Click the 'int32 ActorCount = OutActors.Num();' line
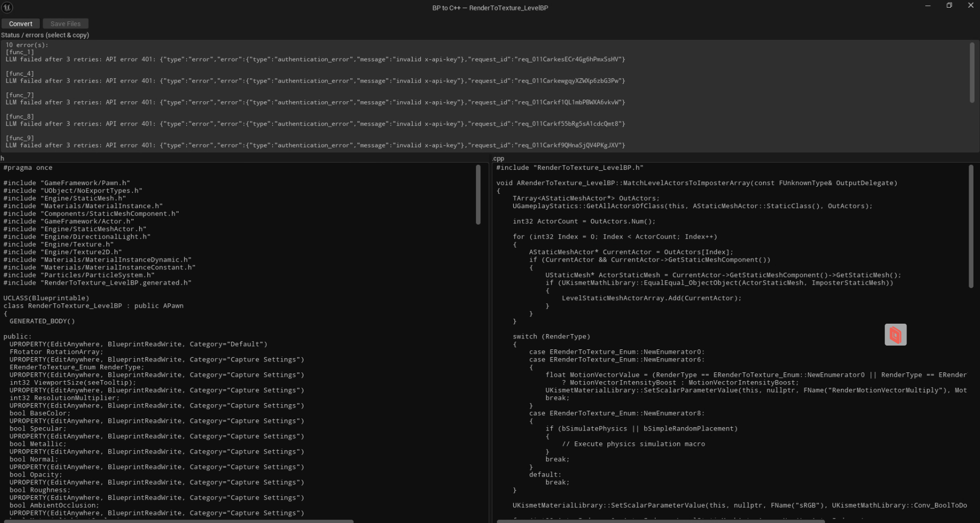The image size is (980, 523). 584,221
